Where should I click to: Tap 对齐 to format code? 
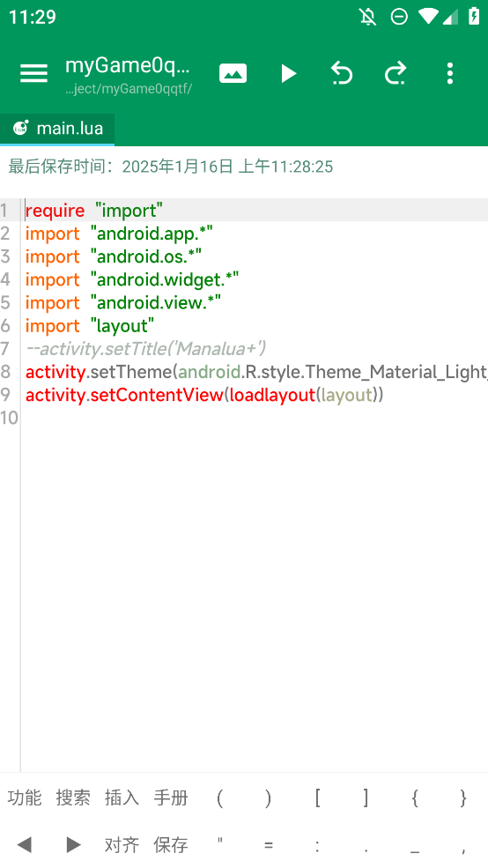pyautogui.click(x=122, y=845)
